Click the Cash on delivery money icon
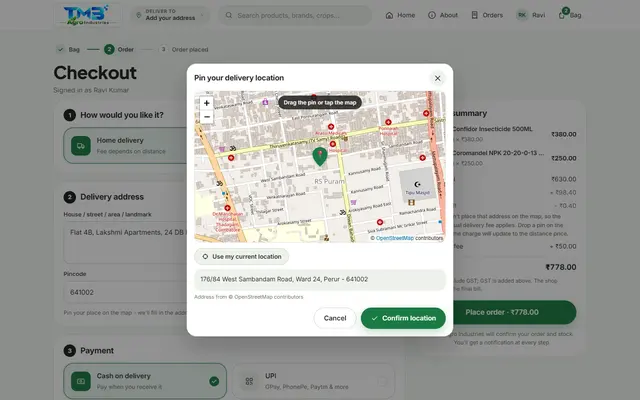 81,381
